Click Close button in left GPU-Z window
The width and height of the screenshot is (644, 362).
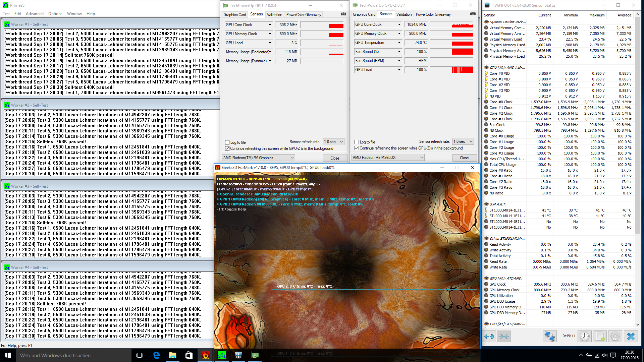click(x=335, y=158)
